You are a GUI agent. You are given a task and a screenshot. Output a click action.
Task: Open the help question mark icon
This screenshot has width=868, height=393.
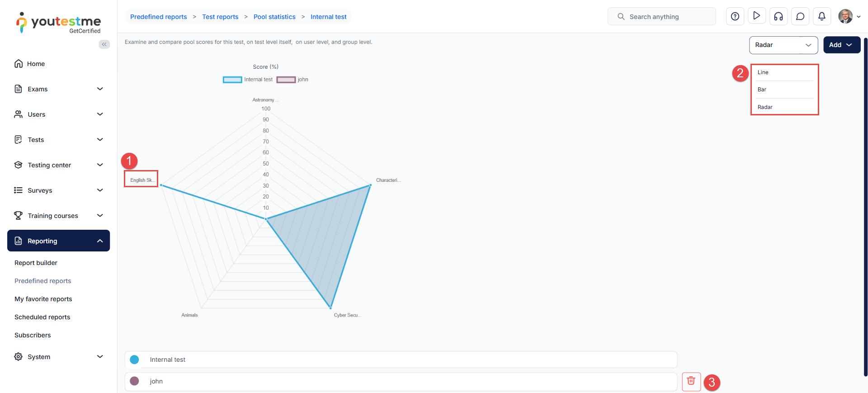tap(735, 16)
